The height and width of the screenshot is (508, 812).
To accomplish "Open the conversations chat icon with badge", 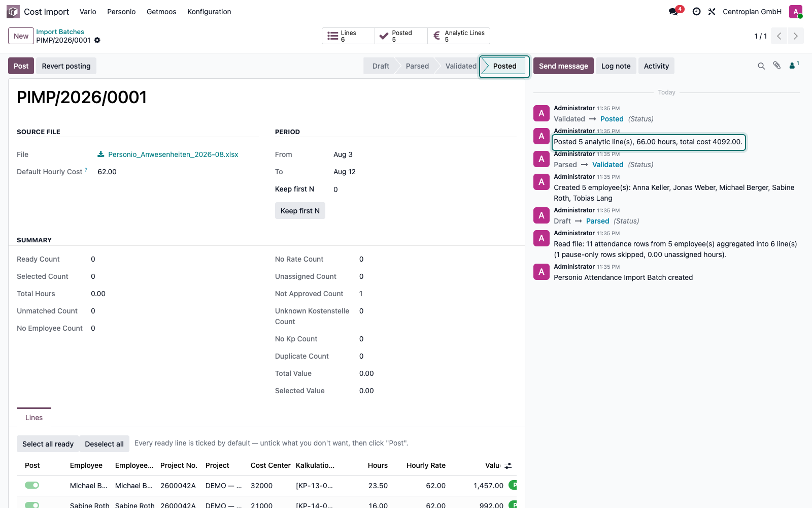I will [674, 11].
